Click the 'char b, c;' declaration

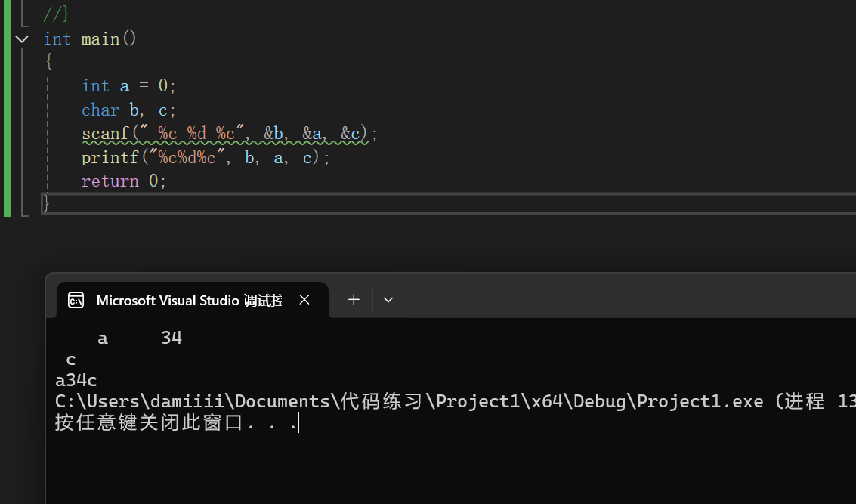pyautogui.click(x=129, y=110)
